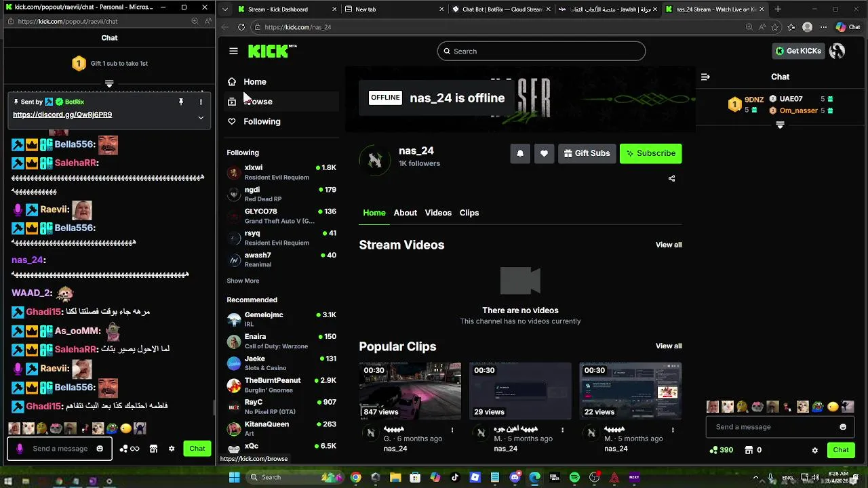Screen dimensions: 868x488
Task: Open the hamburger menu beside the Kick logo
Action: (x=233, y=51)
